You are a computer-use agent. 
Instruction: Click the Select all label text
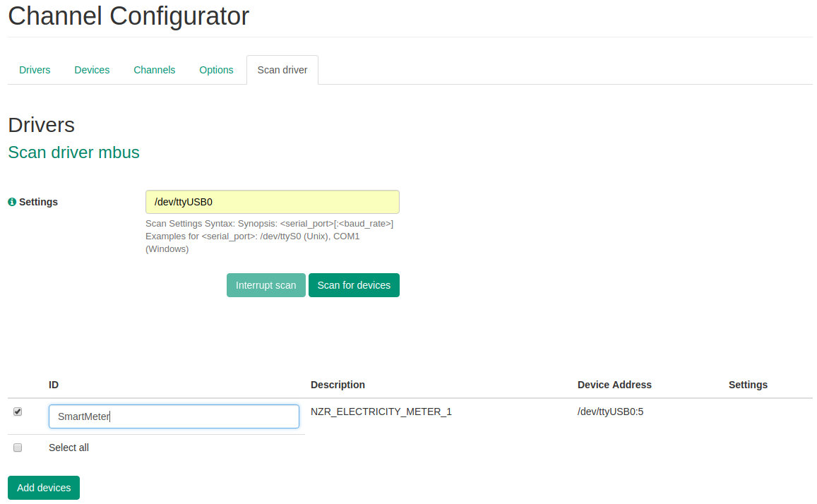[x=68, y=448]
